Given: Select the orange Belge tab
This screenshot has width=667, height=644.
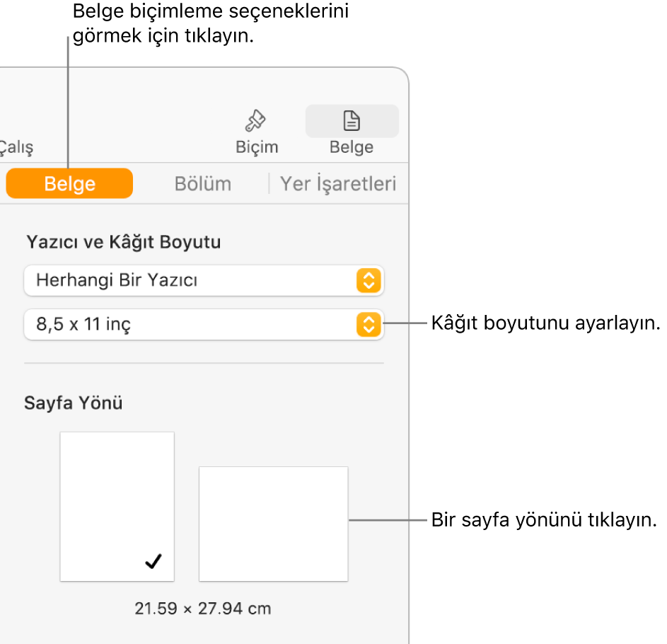Looking at the screenshot, I should [69, 183].
